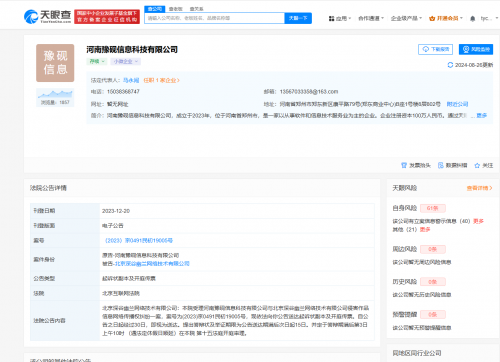This screenshot has width=500, height=362.
Task: Click the notification bell icon
Action: coord(472,19)
